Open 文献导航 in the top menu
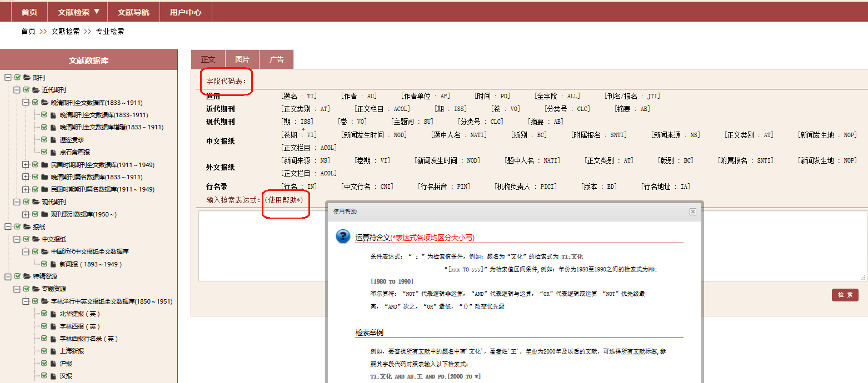Image resolution: width=868 pixels, height=383 pixels. [133, 12]
